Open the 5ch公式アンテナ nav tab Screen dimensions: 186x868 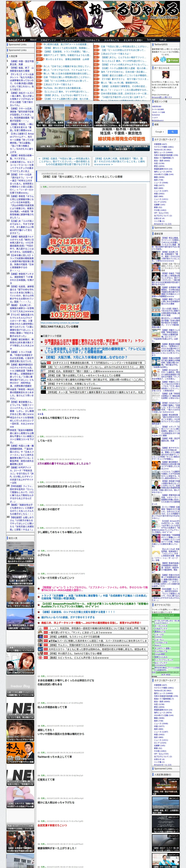tap(17, 40)
